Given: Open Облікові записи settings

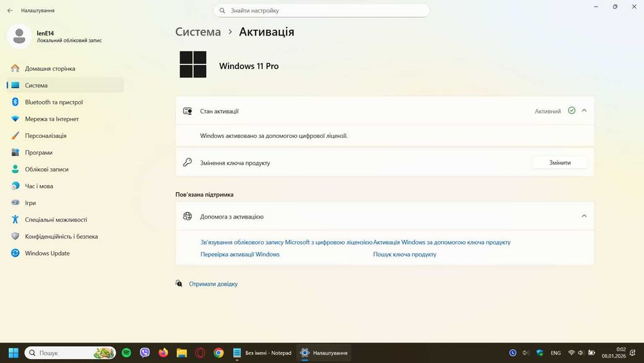Looking at the screenshot, I should tap(65, 170).
